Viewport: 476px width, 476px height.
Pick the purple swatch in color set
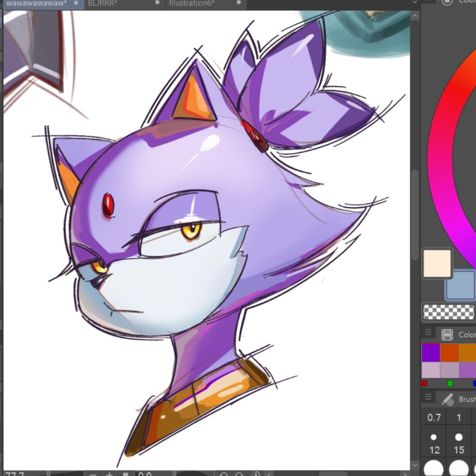(x=431, y=352)
